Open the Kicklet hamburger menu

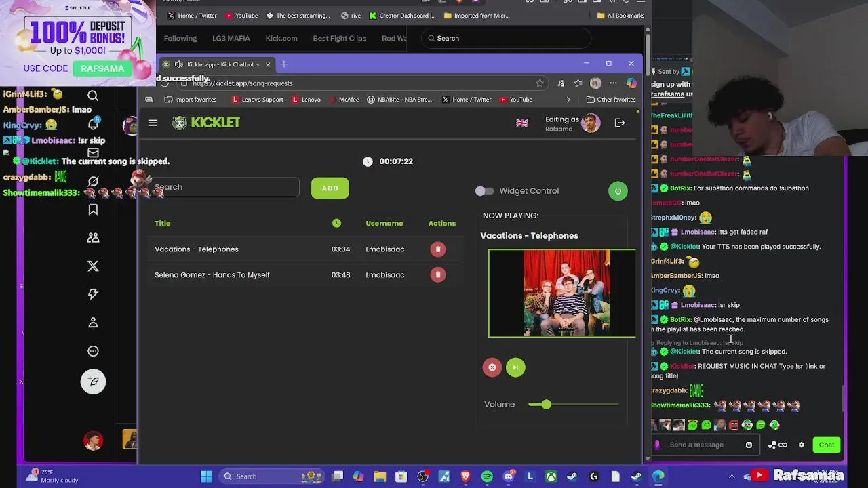153,123
